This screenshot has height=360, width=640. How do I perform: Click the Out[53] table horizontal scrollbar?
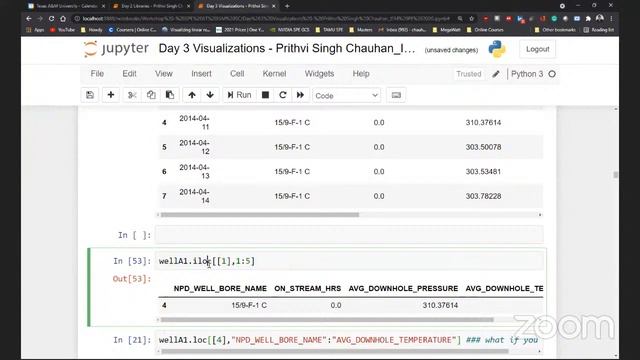[x=327, y=320]
